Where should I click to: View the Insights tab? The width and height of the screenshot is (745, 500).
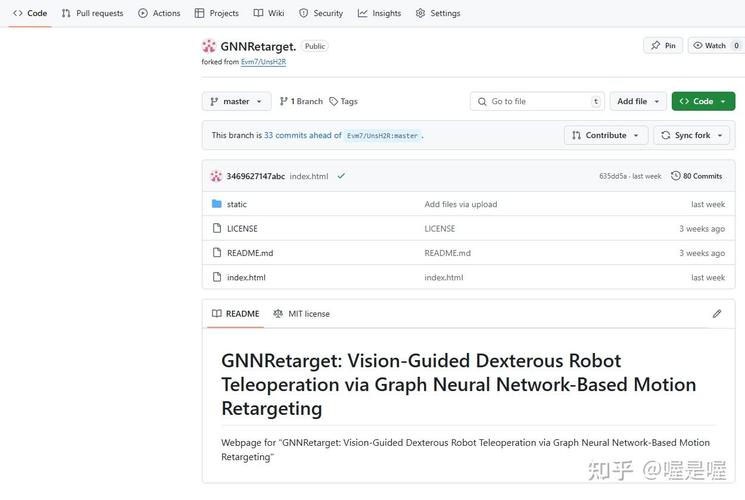tap(379, 13)
